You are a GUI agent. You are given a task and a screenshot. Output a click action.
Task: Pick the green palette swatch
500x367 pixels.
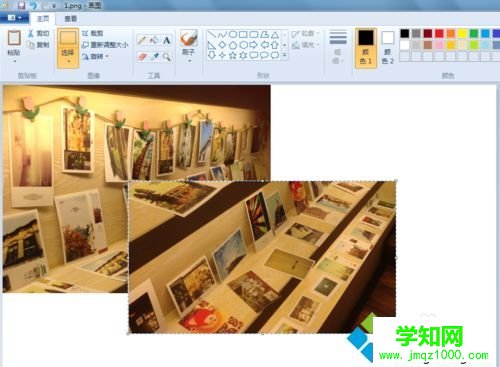pyautogui.click(x=474, y=33)
